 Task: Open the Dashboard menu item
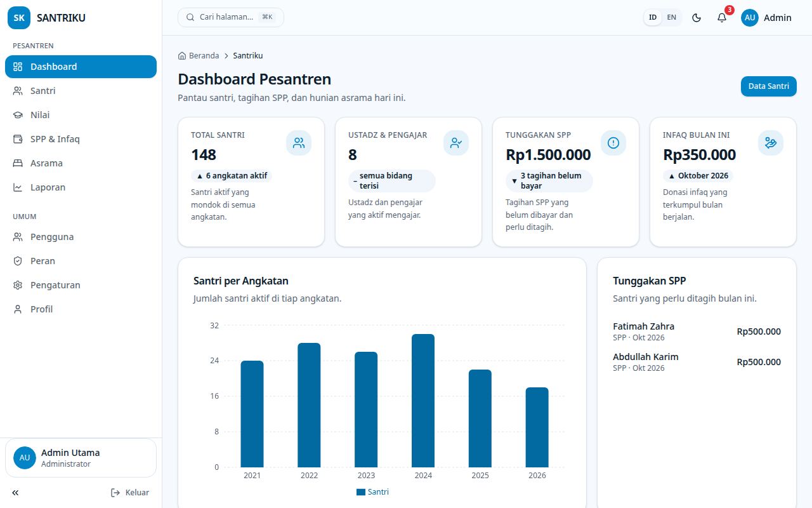81,67
